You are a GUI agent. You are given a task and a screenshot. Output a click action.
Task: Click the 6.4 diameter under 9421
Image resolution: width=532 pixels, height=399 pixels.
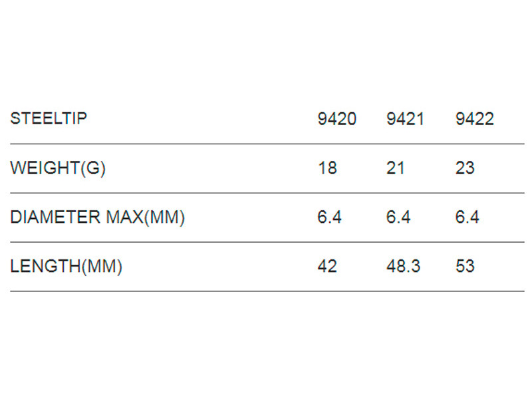click(398, 217)
